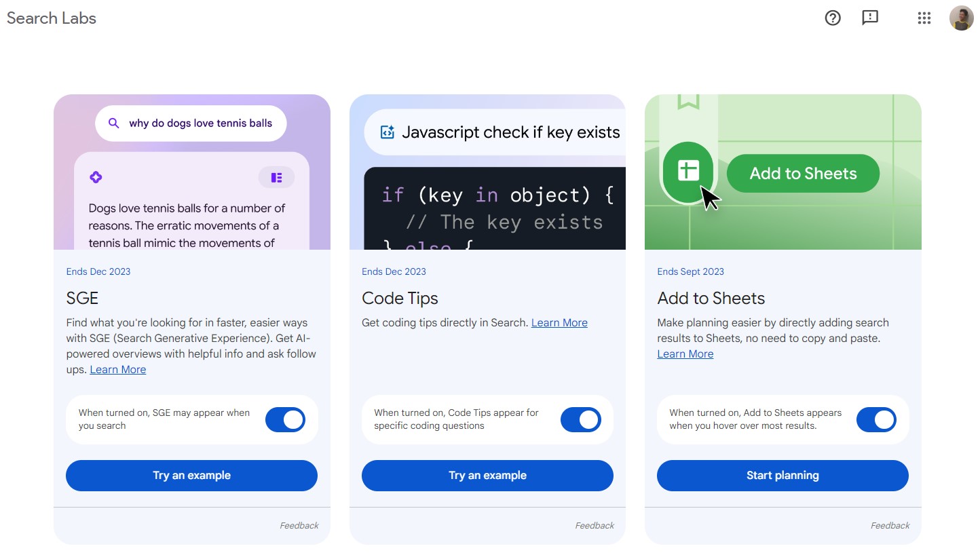980x553 pixels.
Task: Disable the Code Tips toggle
Action: pos(581,420)
